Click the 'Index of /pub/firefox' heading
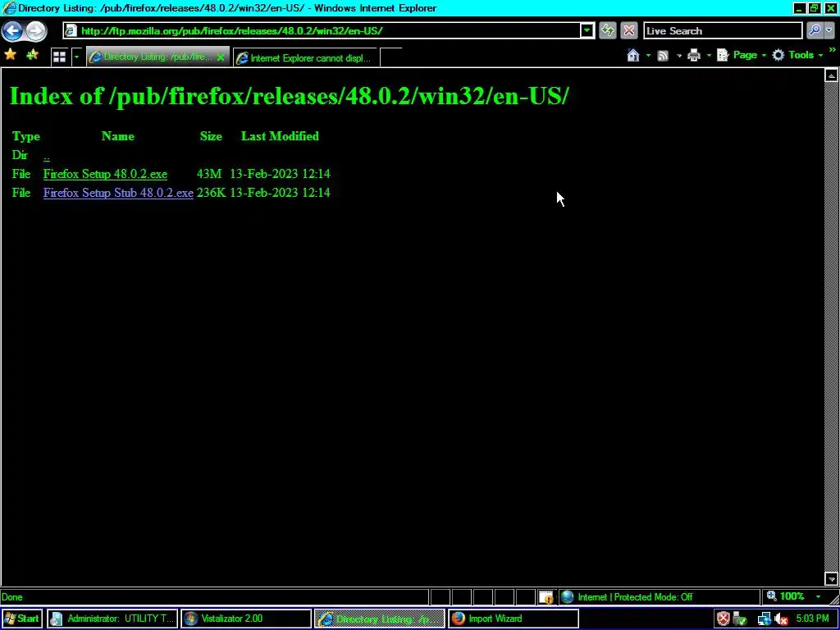840x630 pixels. (290, 97)
